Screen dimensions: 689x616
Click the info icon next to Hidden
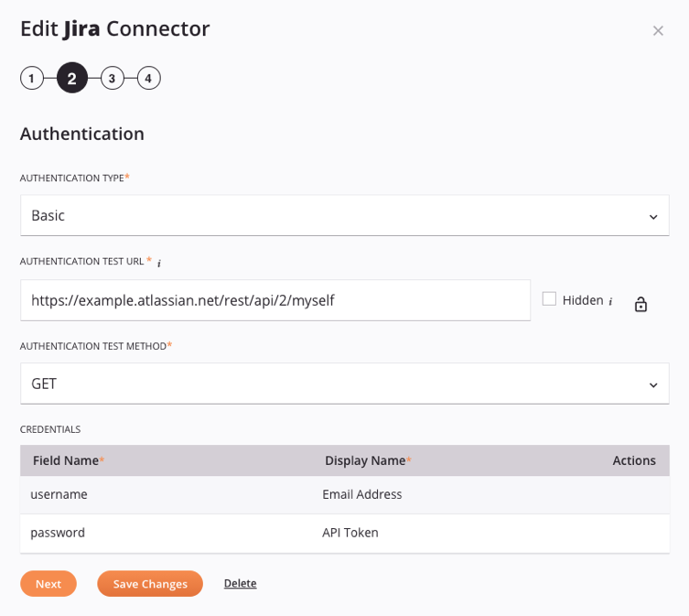point(610,301)
